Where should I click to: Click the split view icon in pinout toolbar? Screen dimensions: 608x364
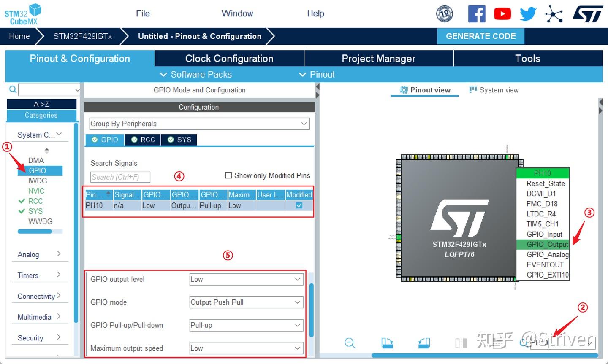[461, 343]
